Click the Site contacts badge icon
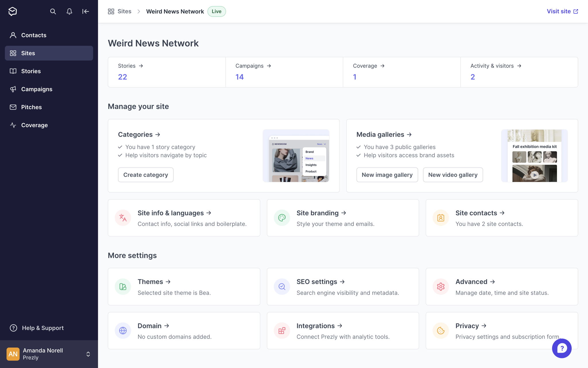The width and height of the screenshot is (588, 368). (441, 218)
